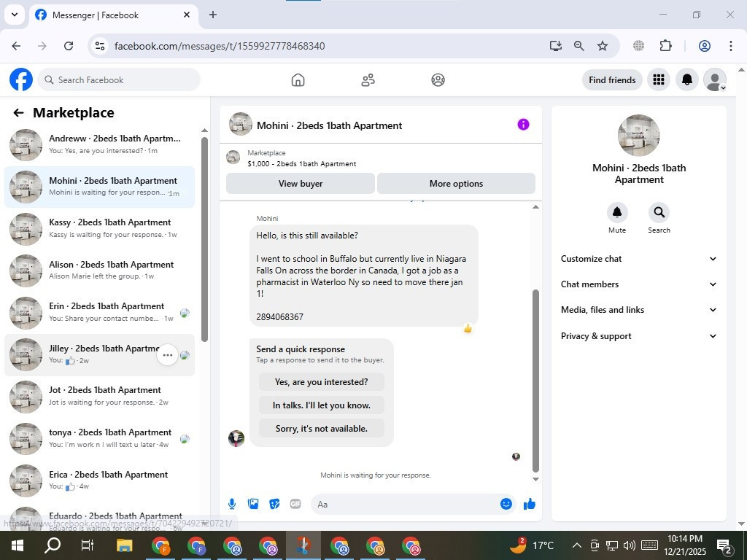Open Windows taskbar search
The height and width of the screenshot is (560, 747).
click(x=53, y=545)
